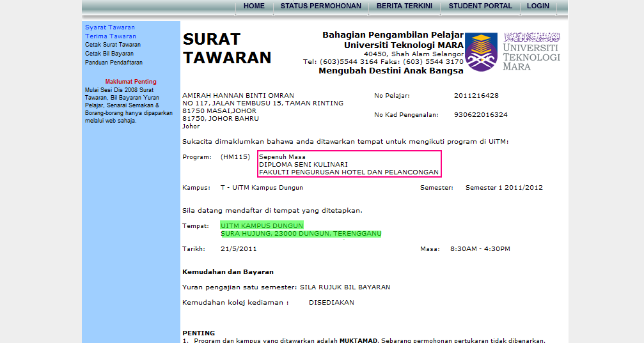Image resolution: width=644 pixels, height=343 pixels.
Task: Click student number 2011216428
Action: pyautogui.click(x=476, y=96)
